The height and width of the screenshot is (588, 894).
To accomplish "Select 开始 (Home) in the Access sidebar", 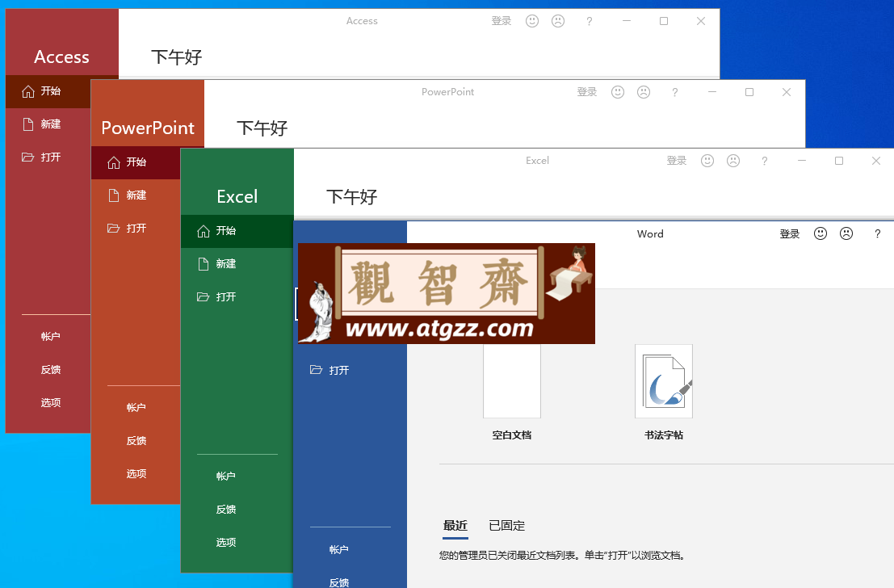I will (x=48, y=91).
